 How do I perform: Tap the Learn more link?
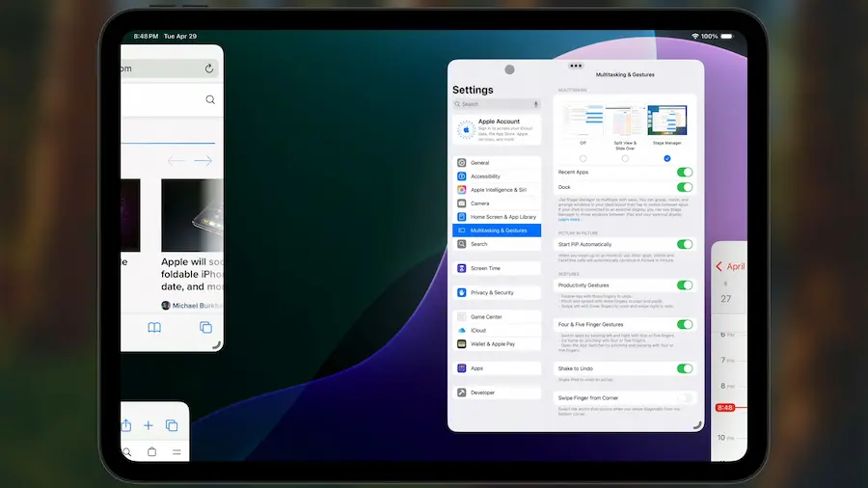pyautogui.click(x=569, y=220)
